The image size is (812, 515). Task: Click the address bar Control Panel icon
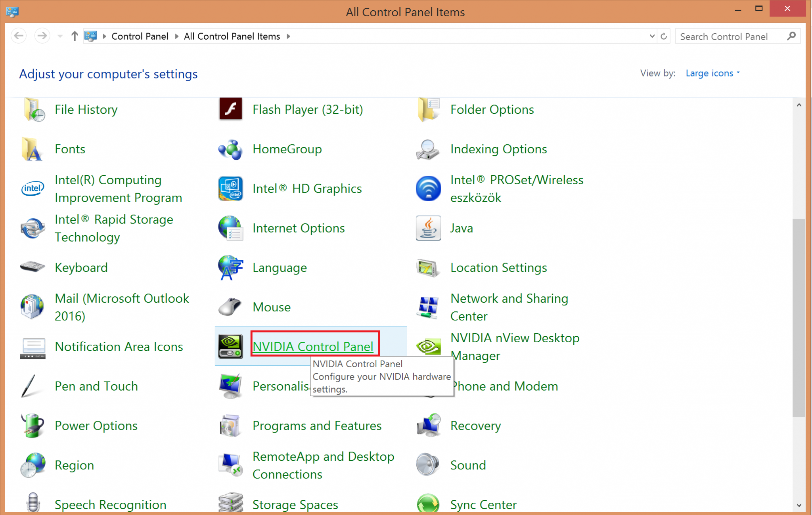tap(91, 36)
